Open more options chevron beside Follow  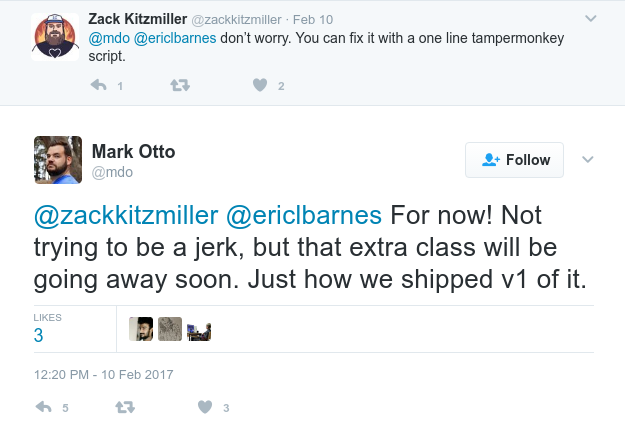point(588,160)
